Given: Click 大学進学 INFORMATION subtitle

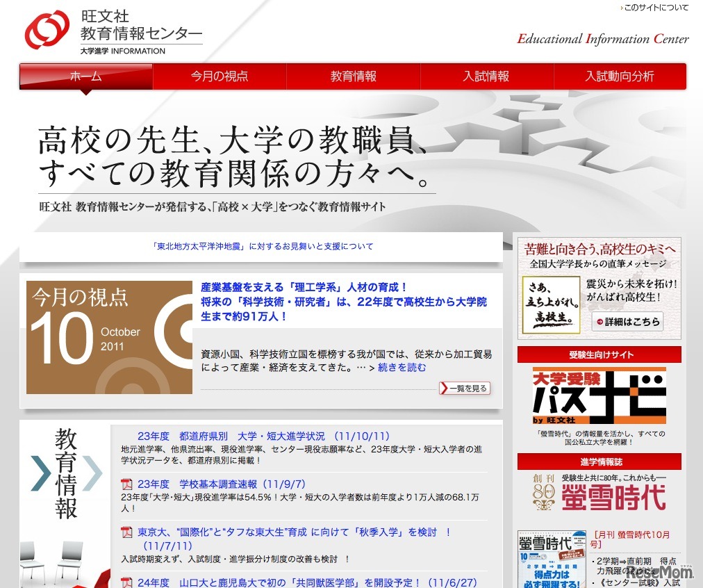Looking at the screenshot, I should [123, 51].
